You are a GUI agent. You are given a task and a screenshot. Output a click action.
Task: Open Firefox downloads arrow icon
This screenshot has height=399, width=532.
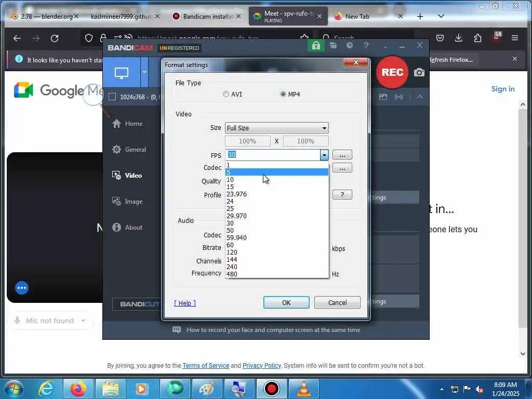(458, 37)
